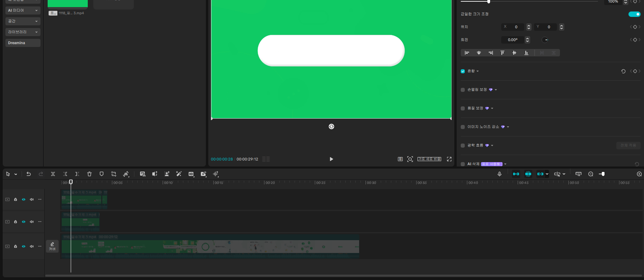Toggle the auto snapping timeline button

[x=528, y=174]
